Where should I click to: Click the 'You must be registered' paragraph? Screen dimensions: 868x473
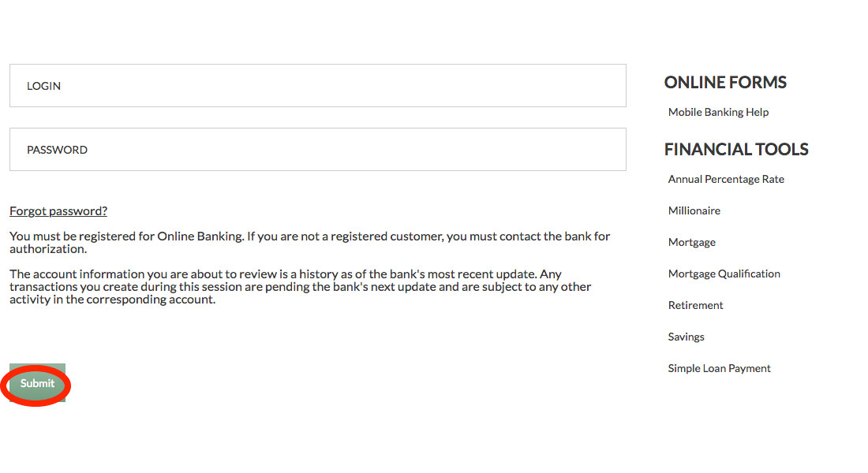[309, 243]
